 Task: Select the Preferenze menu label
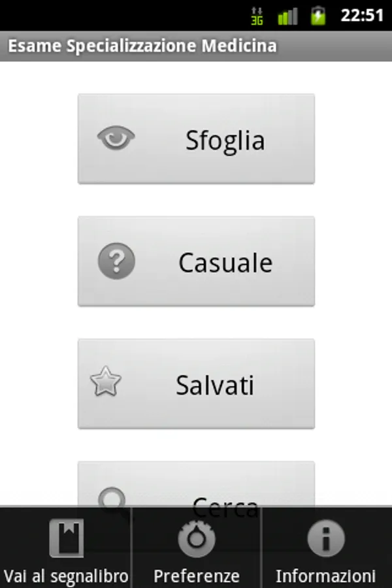coord(197,576)
